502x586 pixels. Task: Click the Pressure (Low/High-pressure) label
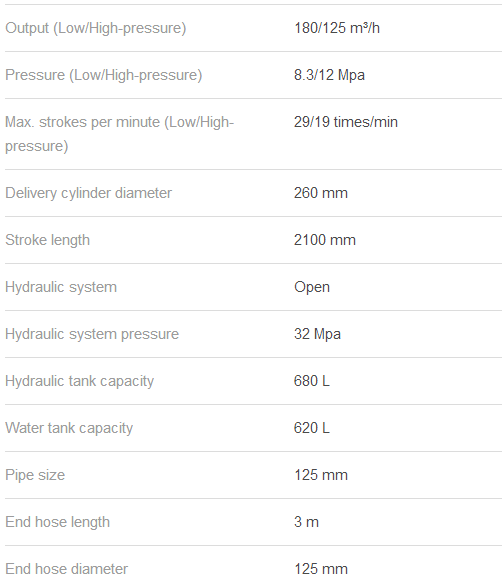pos(104,75)
